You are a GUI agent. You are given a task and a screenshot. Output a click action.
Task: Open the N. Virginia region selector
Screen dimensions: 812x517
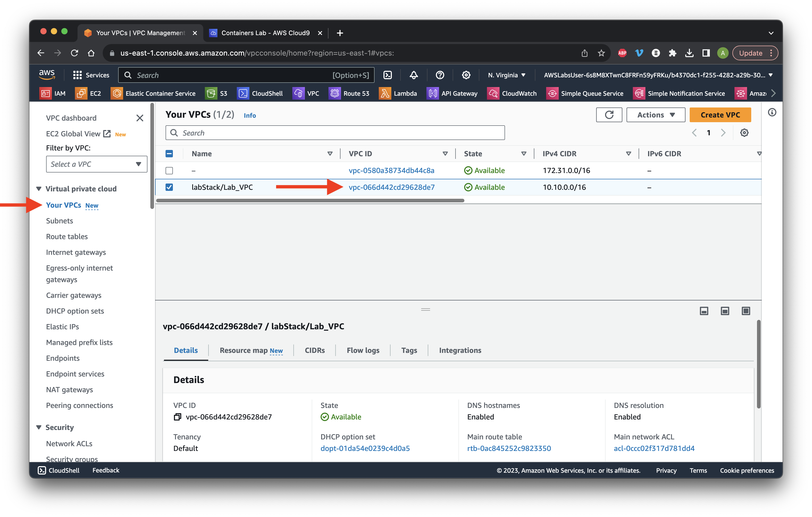click(507, 75)
